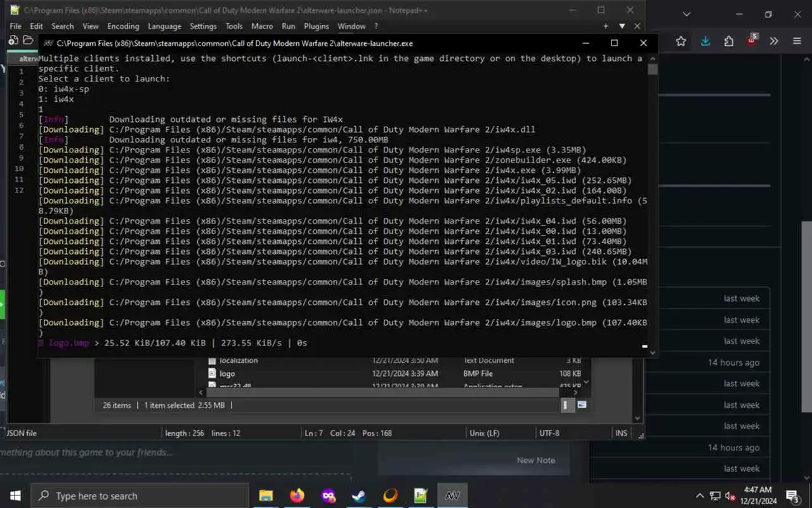Image resolution: width=812 pixels, height=508 pixels.
Task: Click the Notepad++ New file toolbar icon
Action: coord(14,40)
